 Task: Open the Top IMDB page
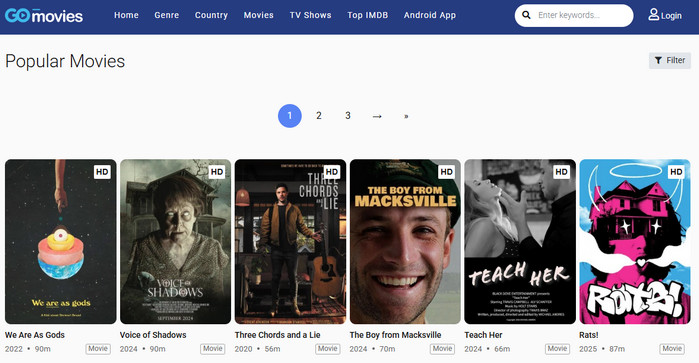click(368, 15)
